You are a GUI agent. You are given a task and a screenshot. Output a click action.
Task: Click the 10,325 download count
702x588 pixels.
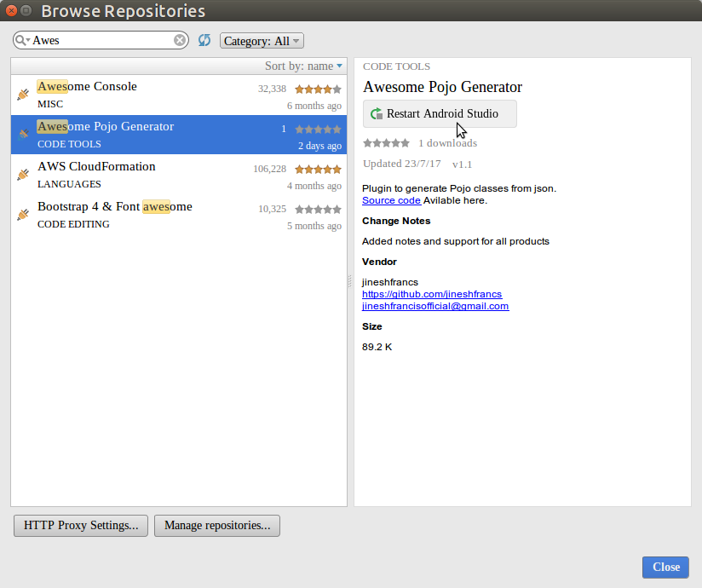(272, 209)
